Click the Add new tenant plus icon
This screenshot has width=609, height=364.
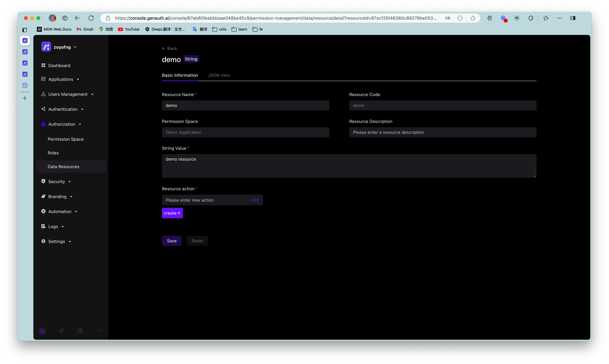[25, 98]
